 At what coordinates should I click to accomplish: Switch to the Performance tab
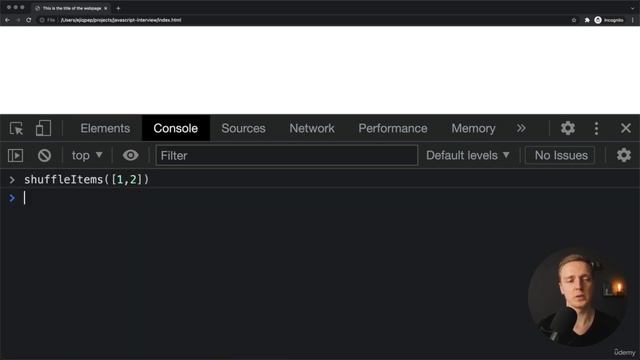(x=393, y=128)
